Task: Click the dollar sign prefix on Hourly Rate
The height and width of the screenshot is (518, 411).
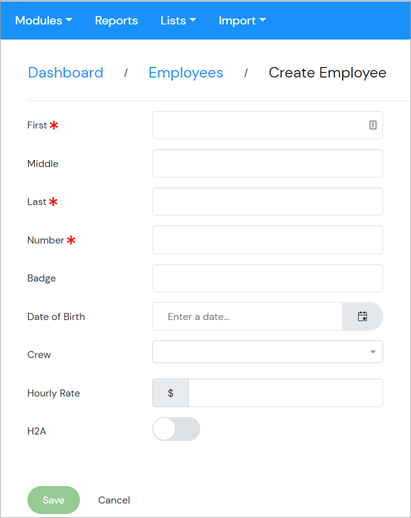Action: pyautogui.click(x=171, y=393)
